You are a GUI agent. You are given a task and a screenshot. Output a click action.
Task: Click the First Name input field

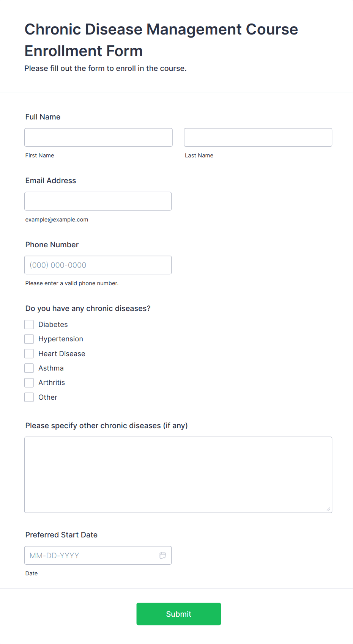[x=98, y=137]
